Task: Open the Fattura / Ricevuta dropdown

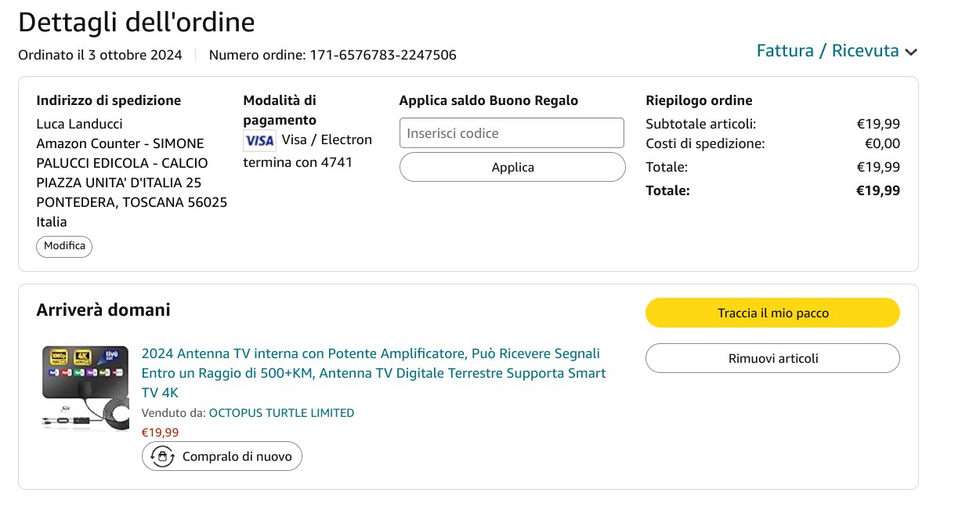Action: (827, 51)
